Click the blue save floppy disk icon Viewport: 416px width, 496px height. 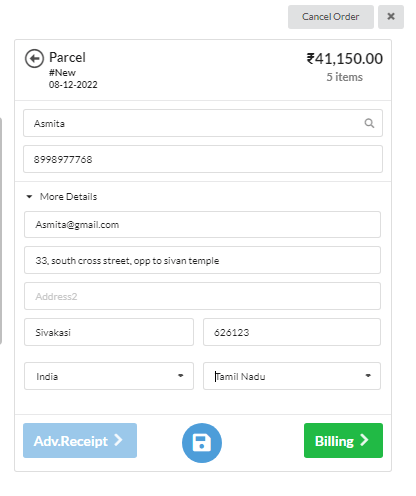202,443
